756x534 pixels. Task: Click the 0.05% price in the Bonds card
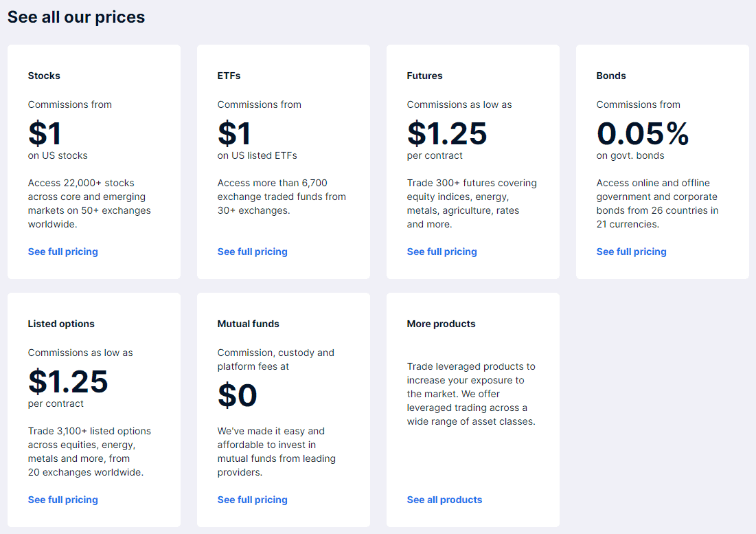tap(643, 133)
